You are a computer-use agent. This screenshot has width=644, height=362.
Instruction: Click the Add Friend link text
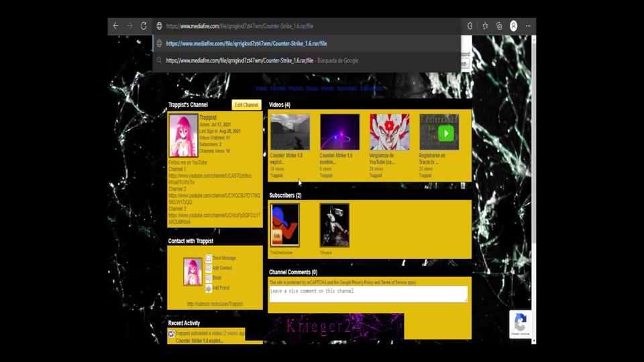pyautogui.click(x=221, y=288)
